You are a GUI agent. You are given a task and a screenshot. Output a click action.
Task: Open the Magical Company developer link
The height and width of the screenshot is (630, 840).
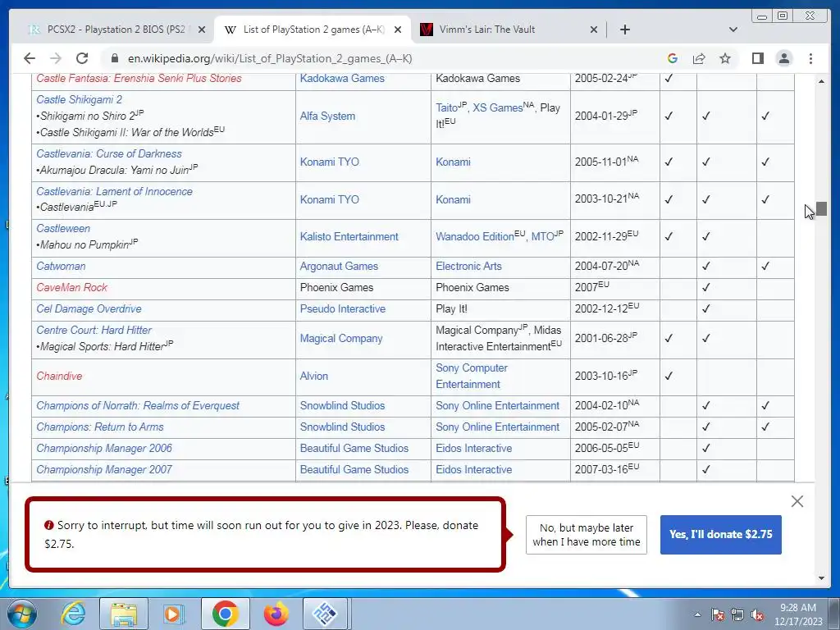pyautogui.click(x=341, y=339)
